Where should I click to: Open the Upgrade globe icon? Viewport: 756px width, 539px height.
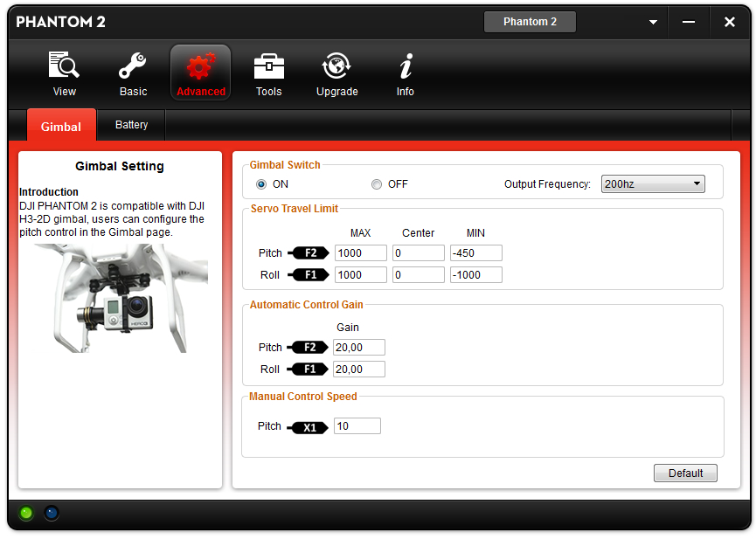(x=336, y=66)
